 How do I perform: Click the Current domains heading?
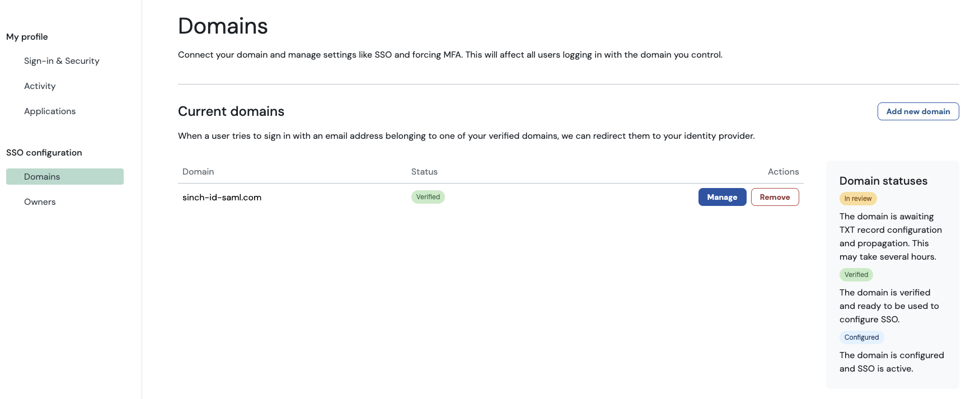[231, 111]
